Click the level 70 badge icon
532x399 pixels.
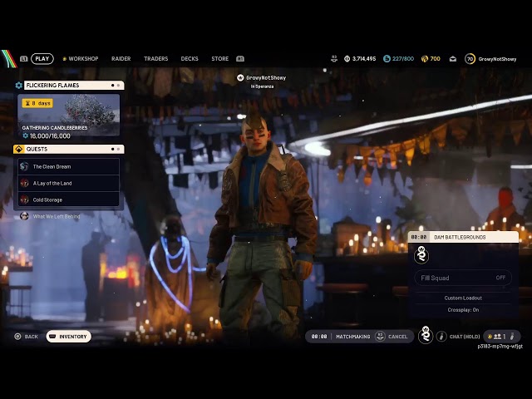(x=470, y=59)
